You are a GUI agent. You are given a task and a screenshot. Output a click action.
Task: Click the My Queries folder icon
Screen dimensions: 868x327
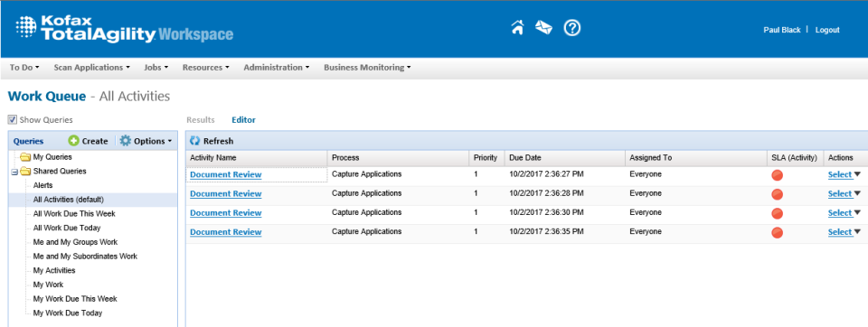click(25, 157)
